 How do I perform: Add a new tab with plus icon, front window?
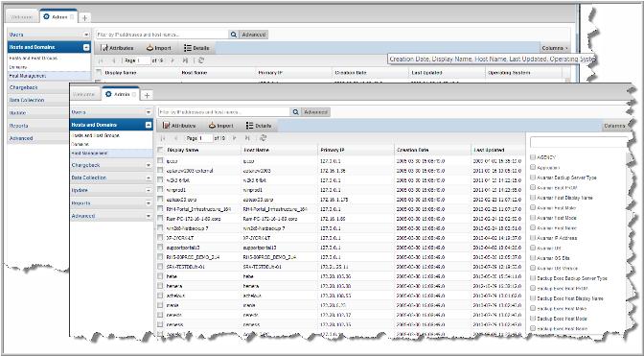(x=147, y=95)
